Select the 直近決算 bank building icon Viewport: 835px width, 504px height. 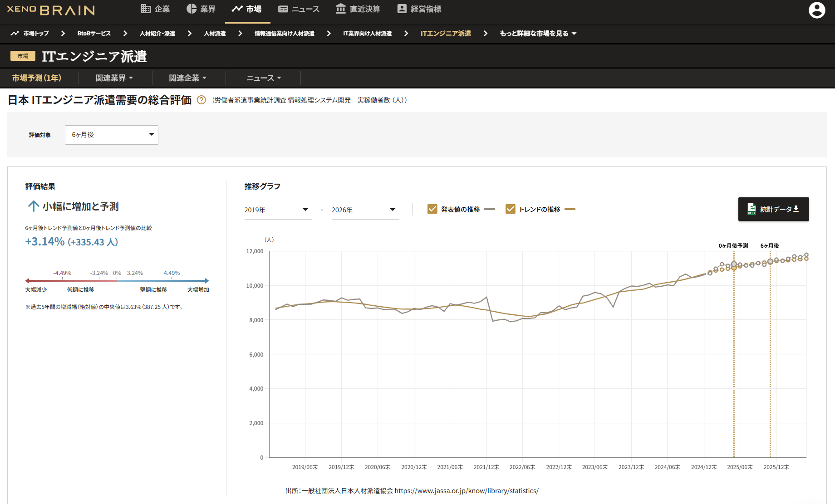340,9
